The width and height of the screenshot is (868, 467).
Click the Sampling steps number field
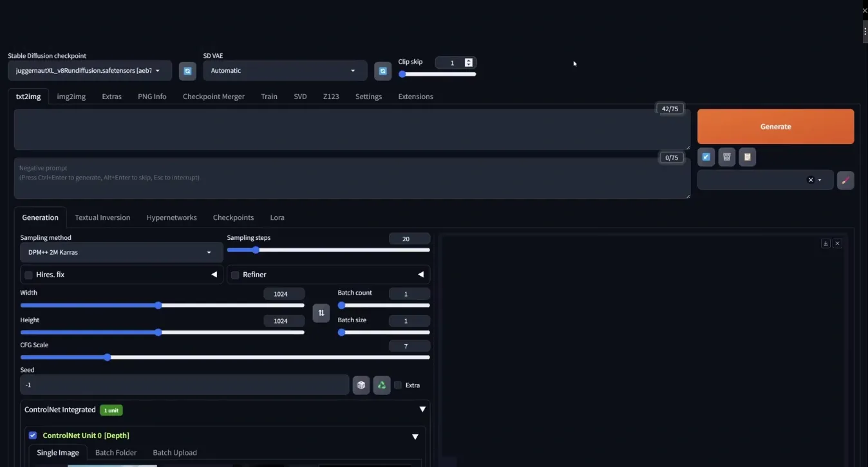click(410, 239)
